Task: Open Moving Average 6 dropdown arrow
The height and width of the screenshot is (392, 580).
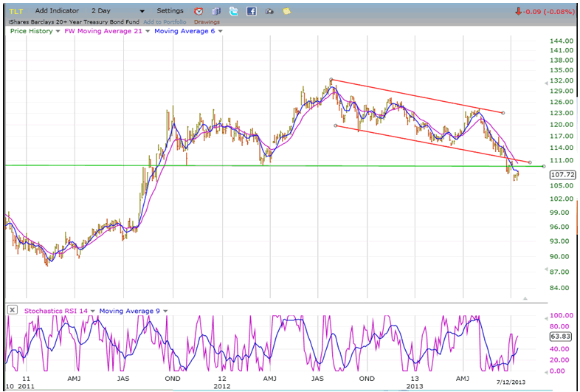Action: click(x=220, y=31)
